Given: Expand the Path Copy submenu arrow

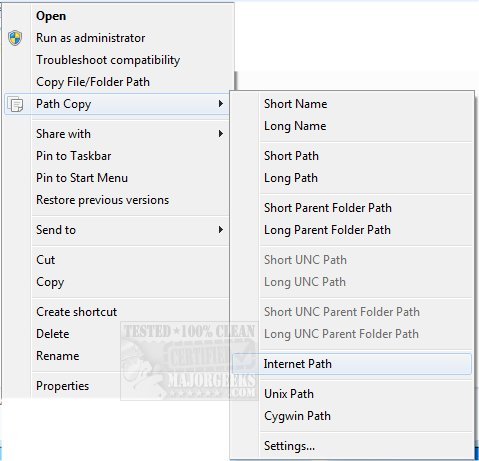Looking at the screenshot, I should pos(220,104).
